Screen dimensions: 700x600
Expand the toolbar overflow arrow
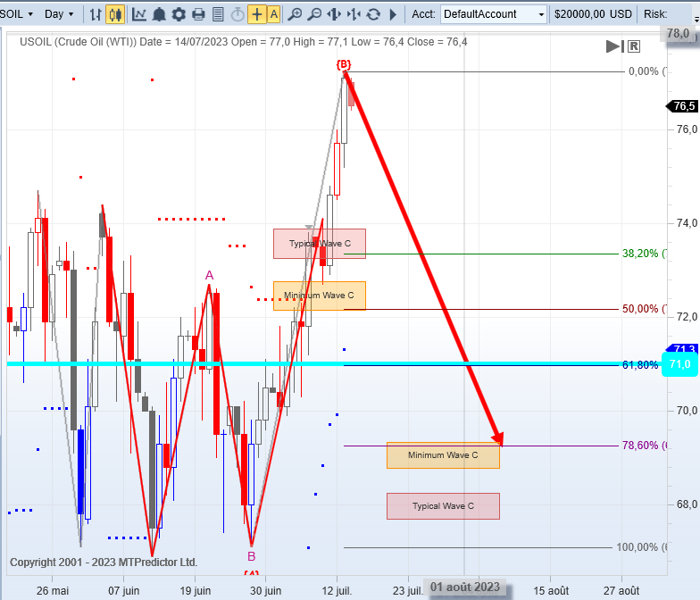696,20
